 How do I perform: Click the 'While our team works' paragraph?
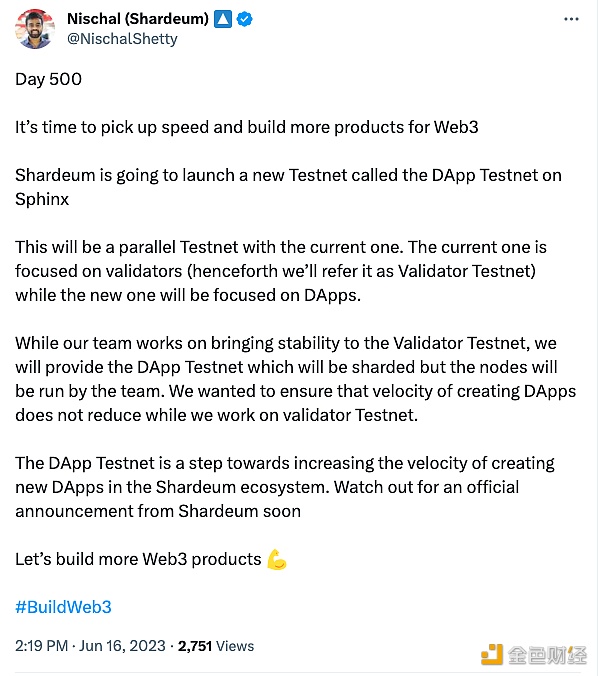pos(296,379)
